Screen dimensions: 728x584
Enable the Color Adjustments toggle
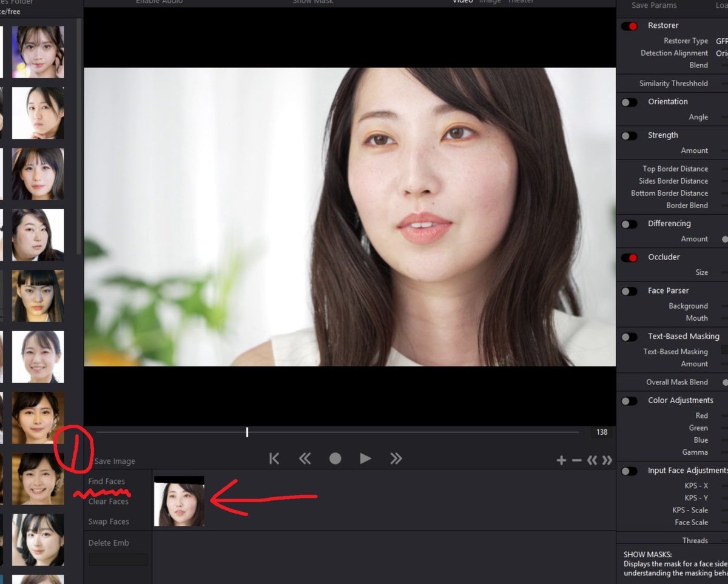pos(629,401)
